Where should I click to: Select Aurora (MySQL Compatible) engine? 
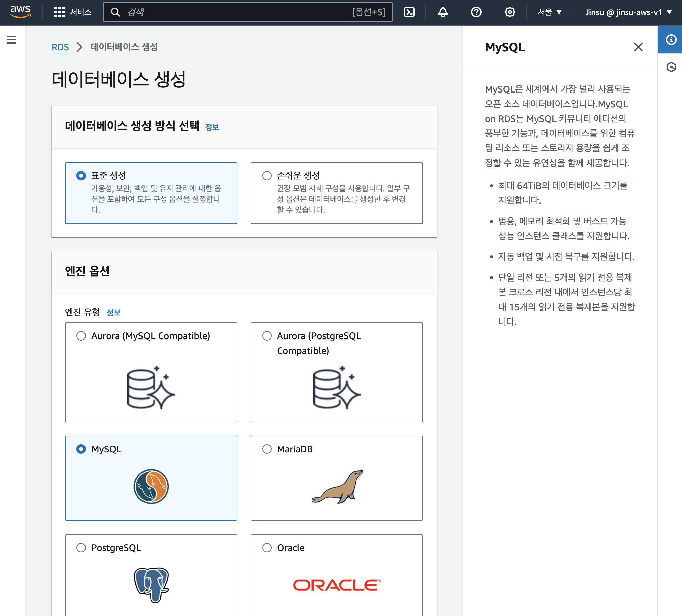pos(81,336)
